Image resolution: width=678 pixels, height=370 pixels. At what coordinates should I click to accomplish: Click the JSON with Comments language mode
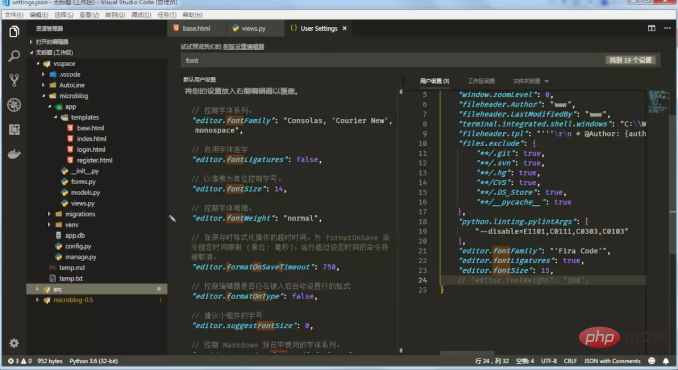click(x=612, y=361)
